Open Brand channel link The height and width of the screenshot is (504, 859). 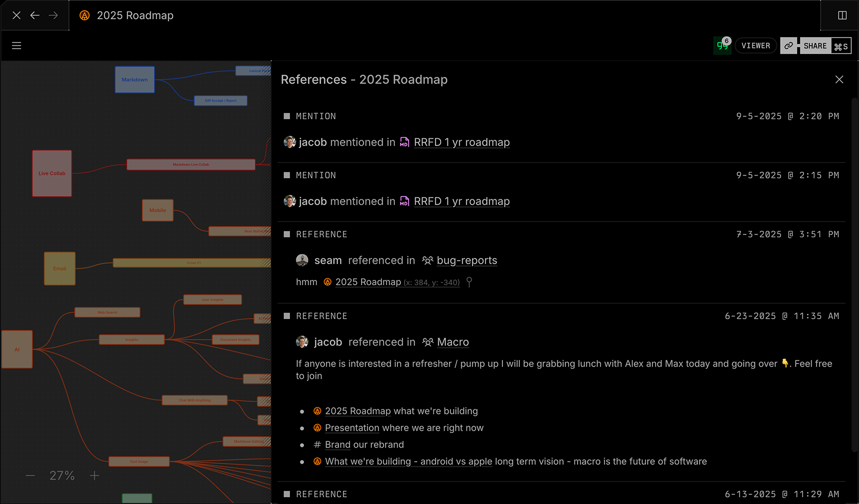337,445
